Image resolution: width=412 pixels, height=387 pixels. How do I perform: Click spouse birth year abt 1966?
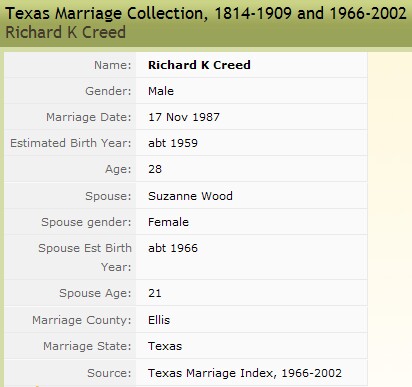coord(173,248)
